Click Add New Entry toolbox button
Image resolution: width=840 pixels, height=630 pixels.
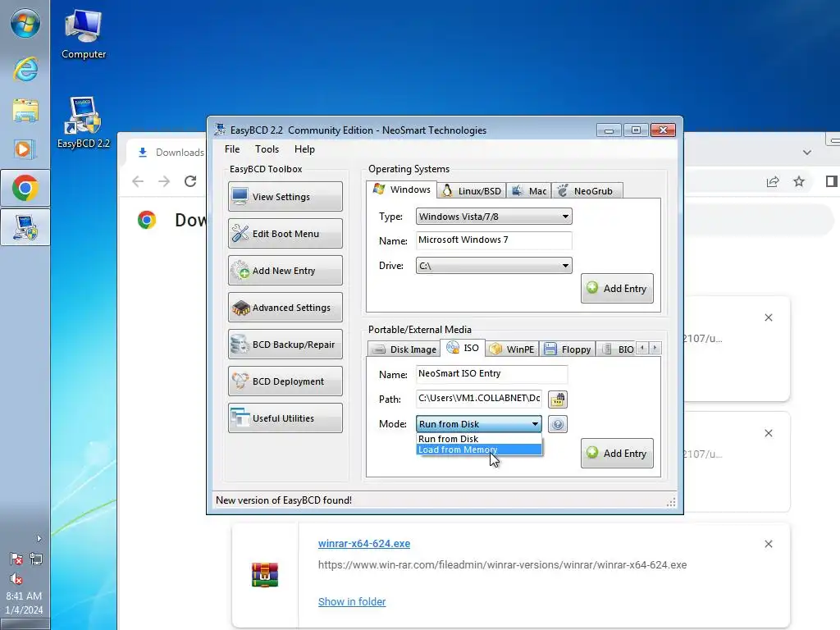(285, 271)
